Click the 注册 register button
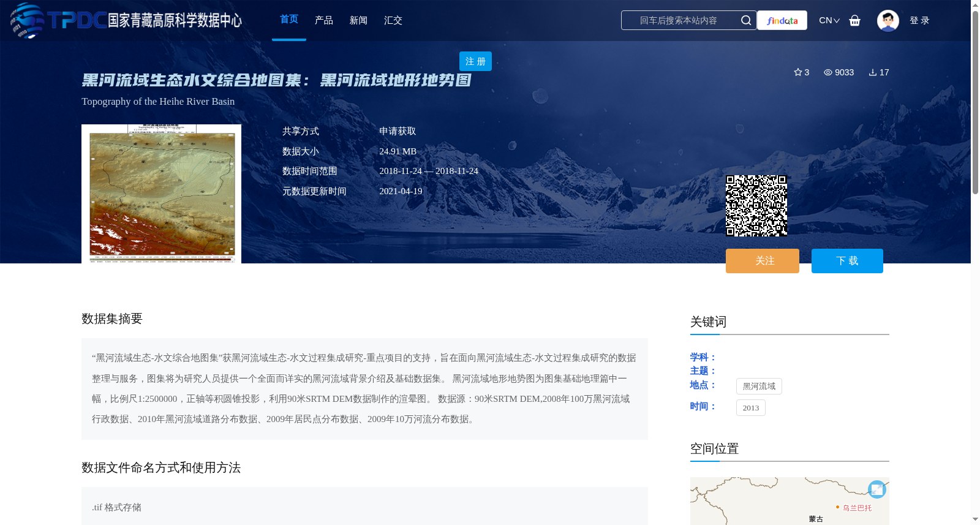This screenshot has width=980, height=525. coord(475,61)
